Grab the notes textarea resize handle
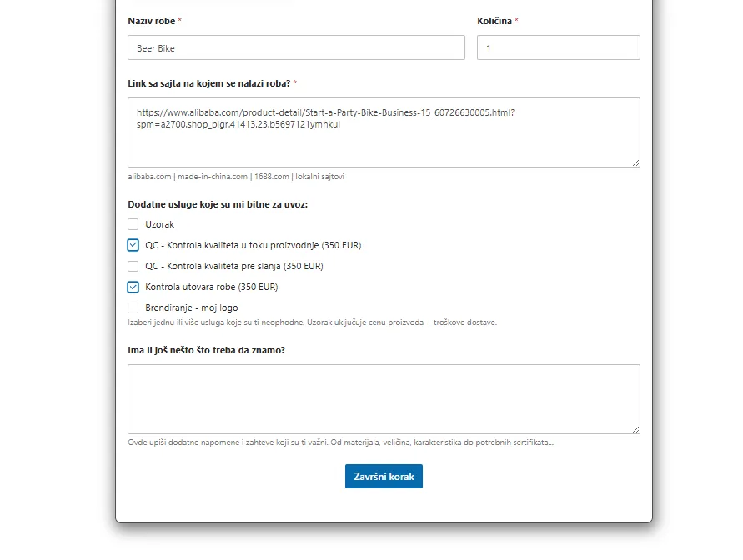Viewport: 743px width, 560px height. pyautogui.click(x=636, y=429)
